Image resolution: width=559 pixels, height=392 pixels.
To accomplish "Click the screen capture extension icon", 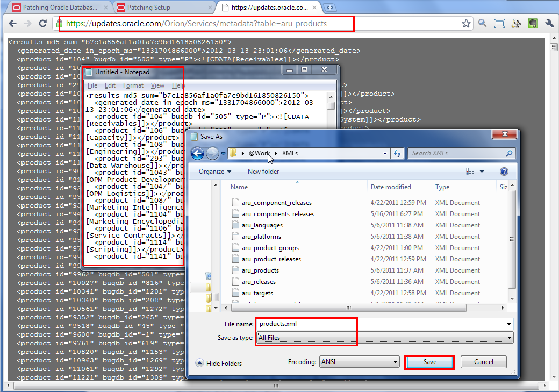I will tap(499, 24).
